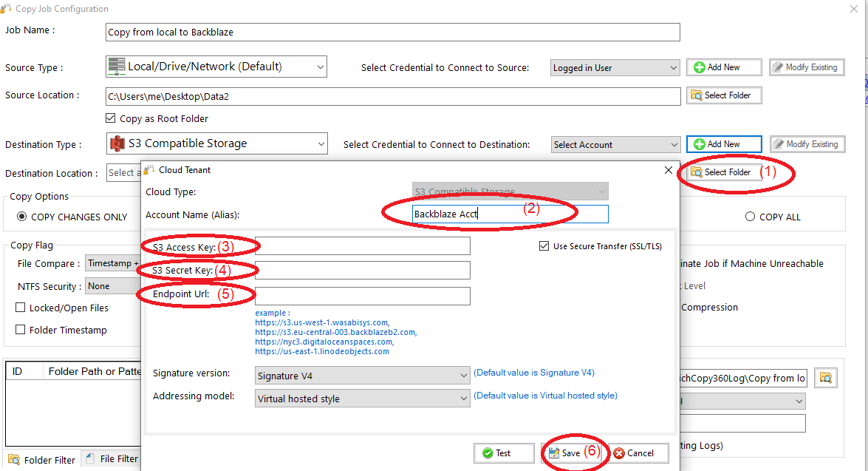The width and height of the screenshot is (868, 471).
Task: Open the Source Type dropdown
Action: [x=216, y=67]
